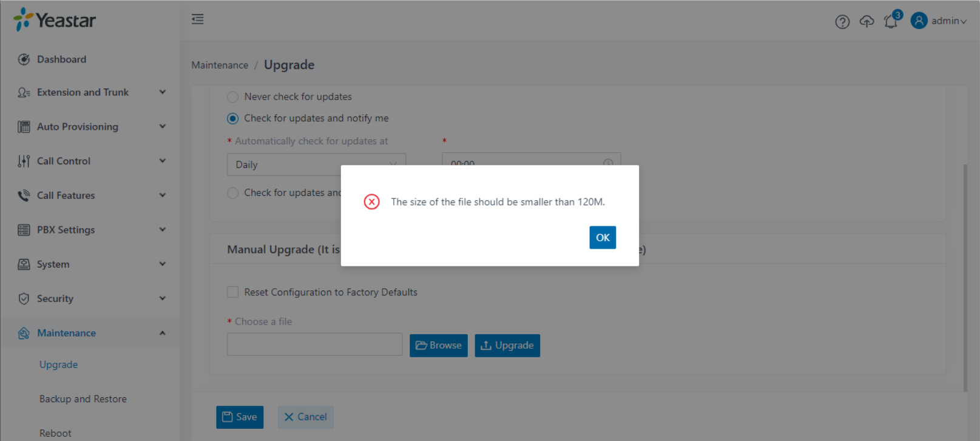Collapse the Maintenance menu chevron

(162, 333)
